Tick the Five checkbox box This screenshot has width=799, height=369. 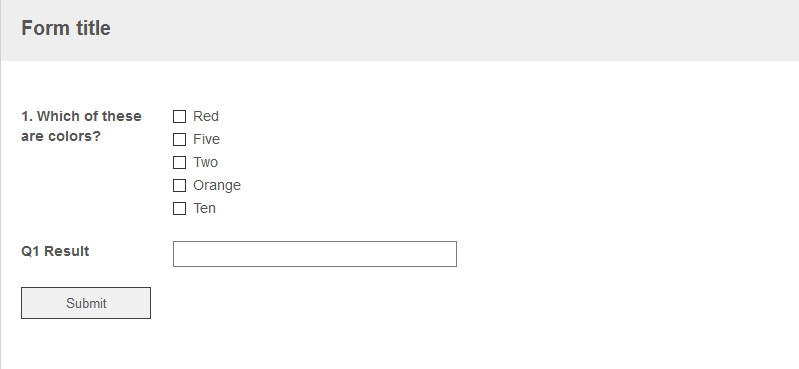point(179,140)
